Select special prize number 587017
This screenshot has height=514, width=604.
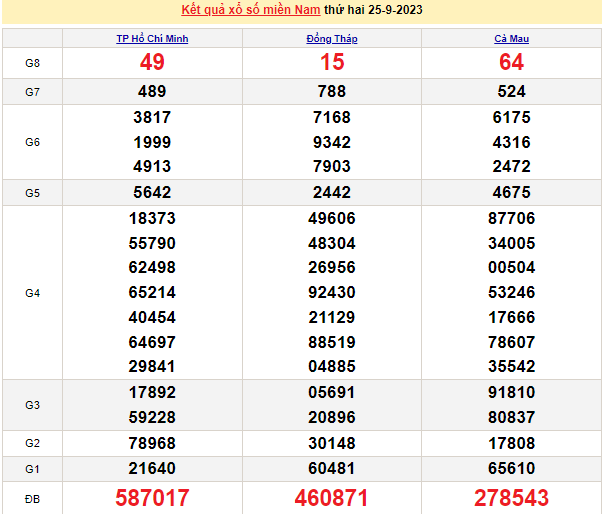152,498
